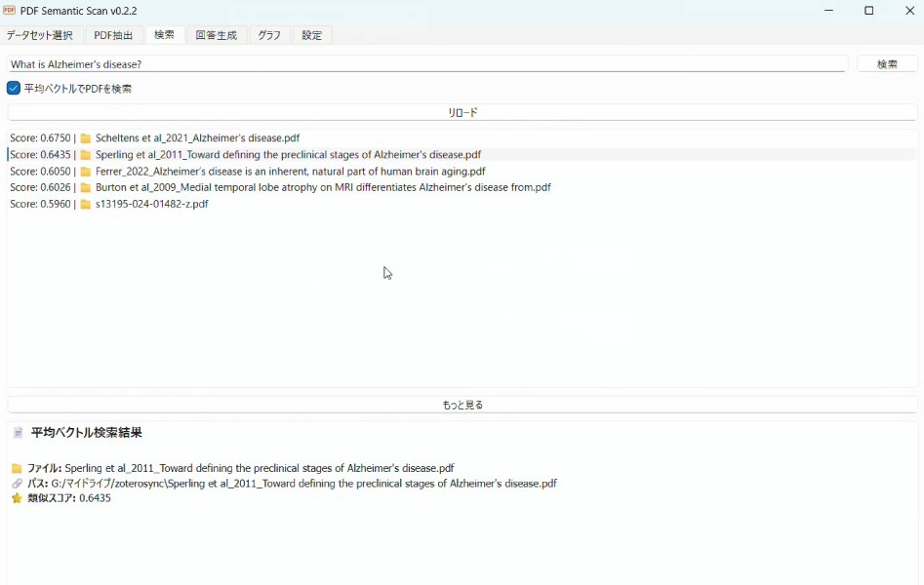Screen dimensions: 924x585
Task: Click the 平均ベクトル検索結果 heading
Action: tap(87, 433)
